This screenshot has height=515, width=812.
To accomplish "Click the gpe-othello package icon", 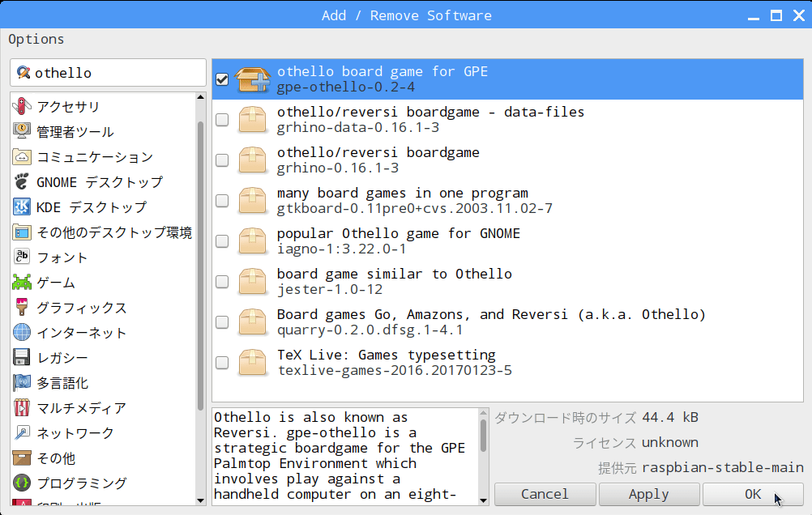I will 252,79.
